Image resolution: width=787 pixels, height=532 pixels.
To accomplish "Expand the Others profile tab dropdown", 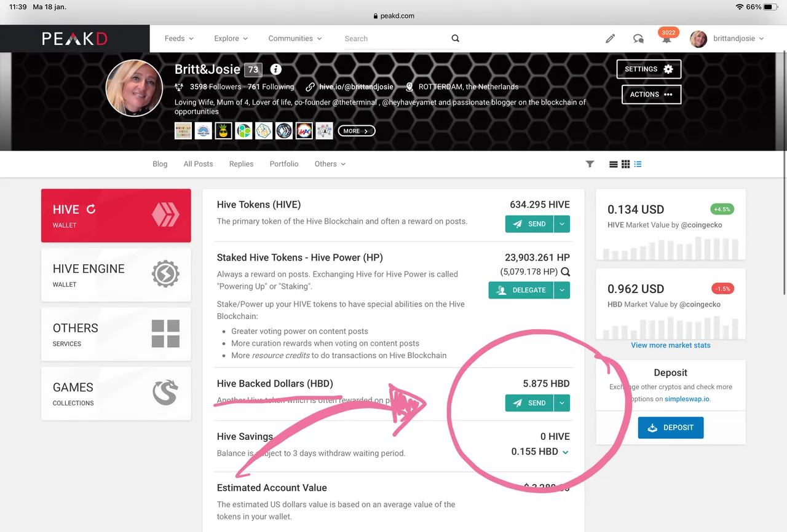I will 330,164.
